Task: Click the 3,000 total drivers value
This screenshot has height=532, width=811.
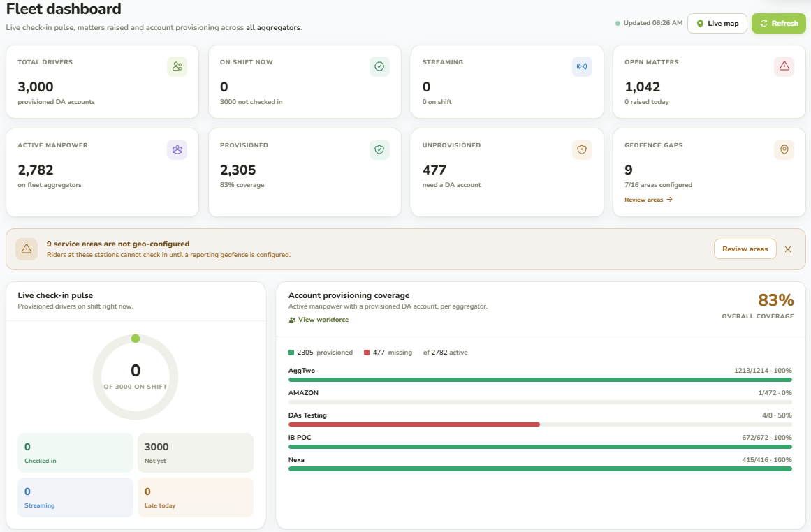Action: (36, 87)
